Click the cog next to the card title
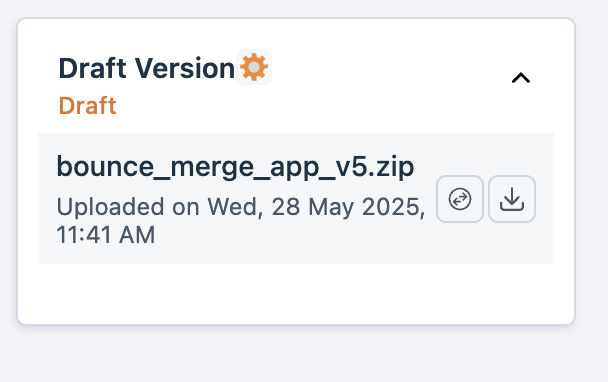 pos(254,67)
